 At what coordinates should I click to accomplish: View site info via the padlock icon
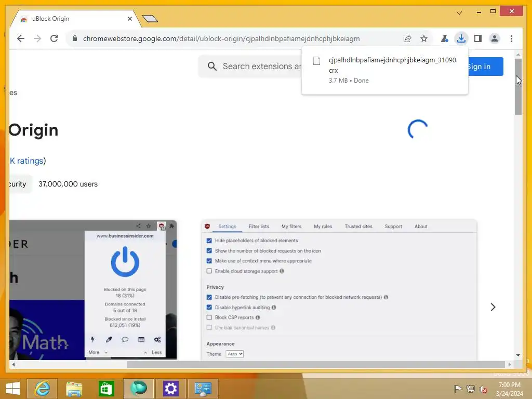[x=75, y=38]
